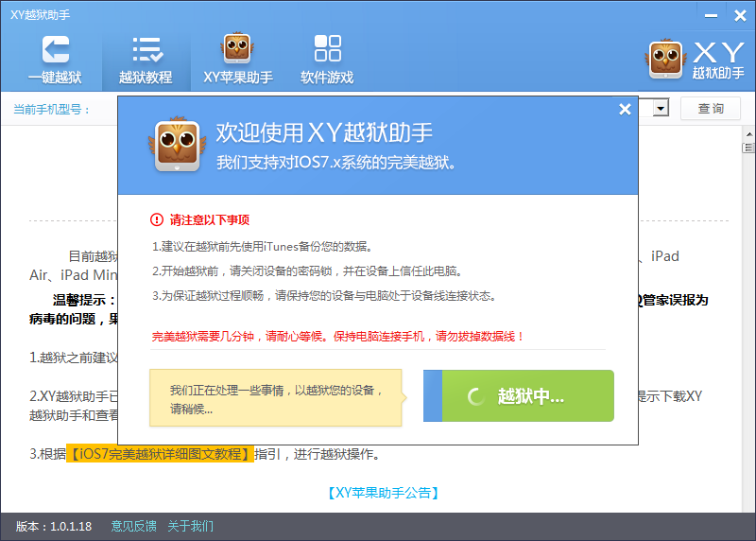Viewport: 756px width, 541px height.
Task: Open the XY苹果助手公告 announcement link
Action: coord(383,493)
